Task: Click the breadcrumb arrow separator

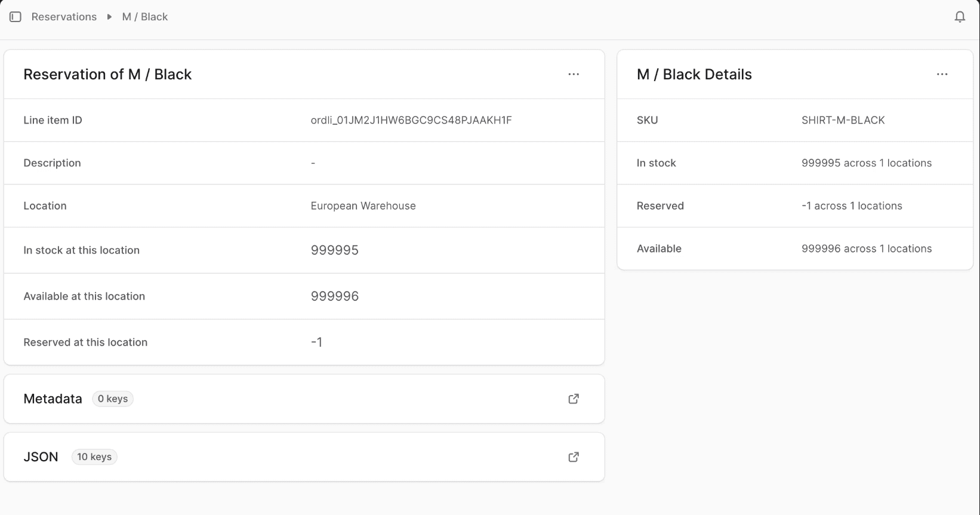Action: [x=109, y=17]
